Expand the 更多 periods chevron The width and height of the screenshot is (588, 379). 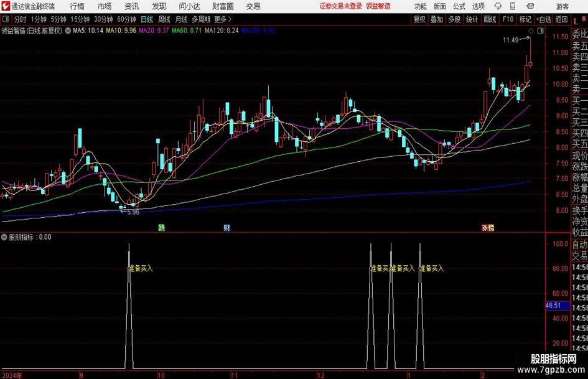pos(223,19)
